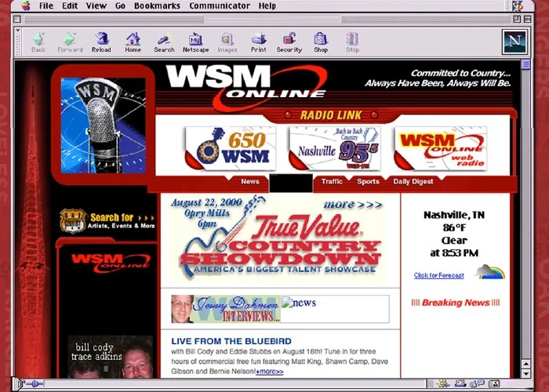Image resolution: width=549 pixels, height=392 pixels.
Task: Click the LIVE FROM THE BLUEBIRD headline
Action: coord(231,341)
